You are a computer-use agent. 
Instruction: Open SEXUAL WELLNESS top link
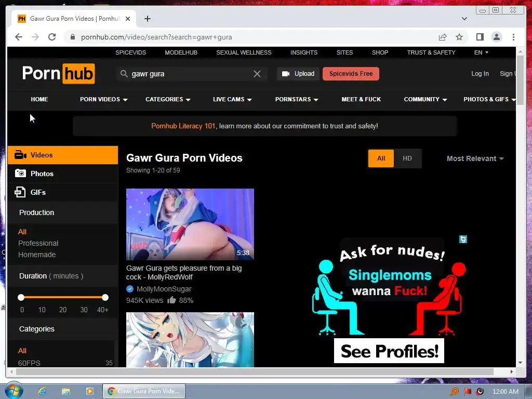click(x=244, y=52)
